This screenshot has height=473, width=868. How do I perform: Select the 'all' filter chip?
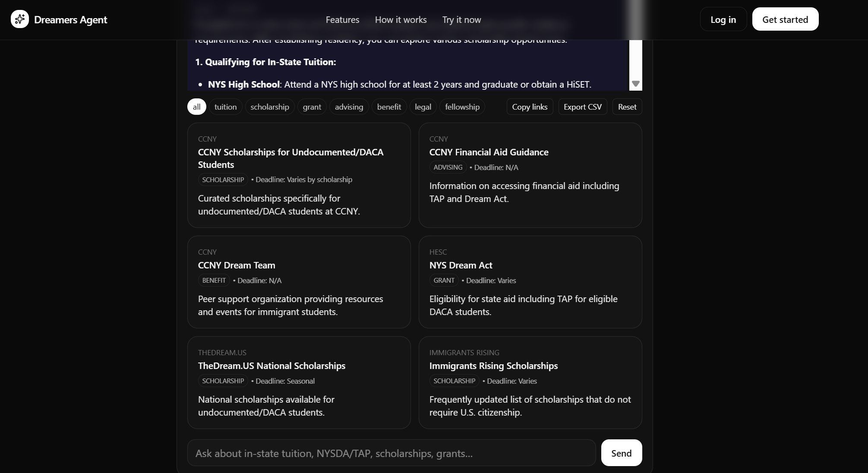point(196,107)
